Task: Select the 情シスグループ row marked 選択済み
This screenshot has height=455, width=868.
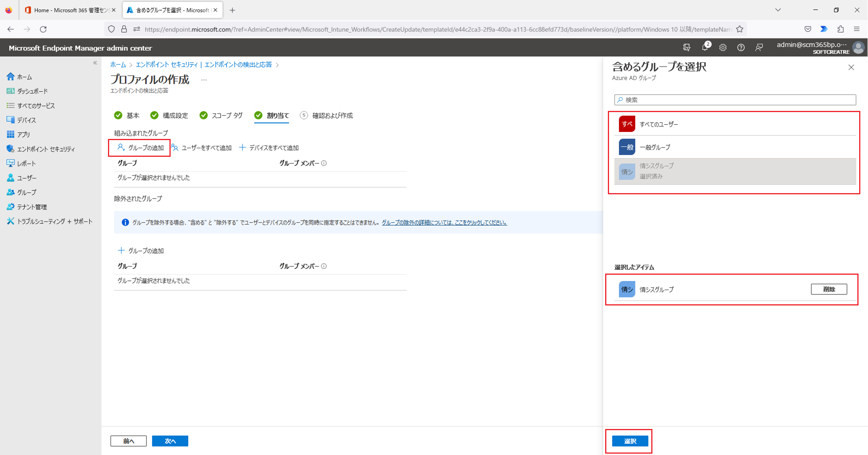Action: click(735, 171)
